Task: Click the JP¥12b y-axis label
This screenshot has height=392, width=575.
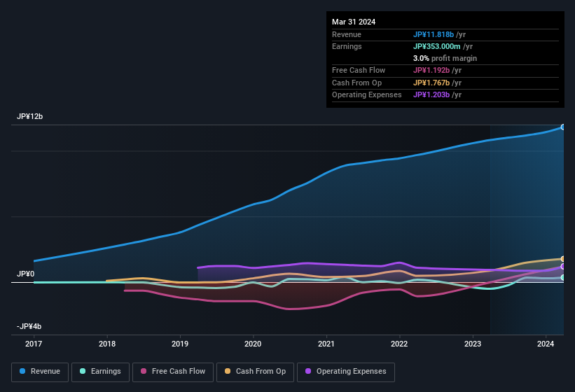Action: (x=29, y=116)
